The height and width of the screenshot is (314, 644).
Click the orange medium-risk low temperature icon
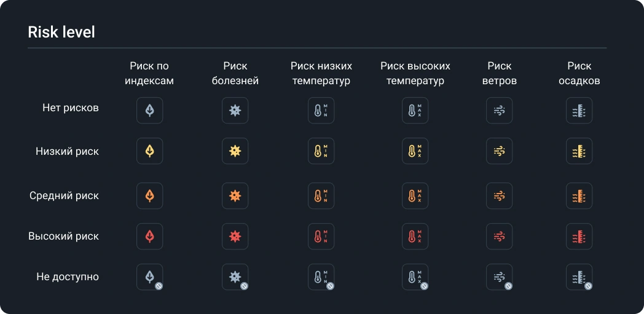(321, 196)
